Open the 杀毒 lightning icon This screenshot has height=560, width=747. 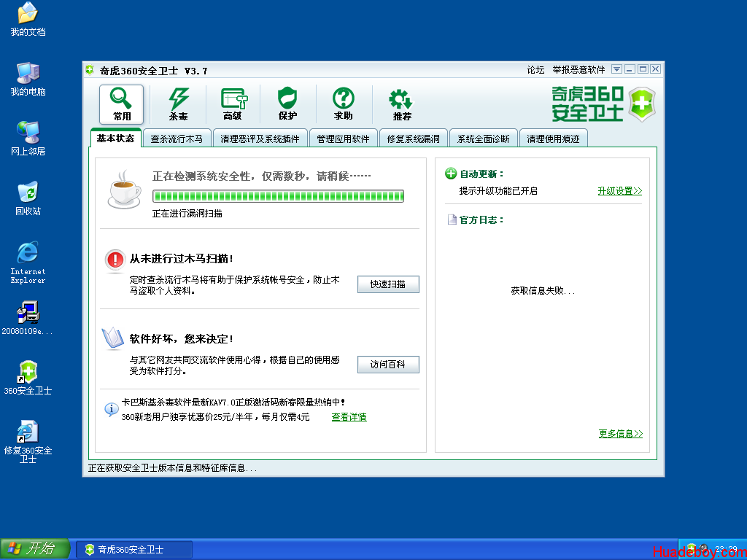point(178,104)
